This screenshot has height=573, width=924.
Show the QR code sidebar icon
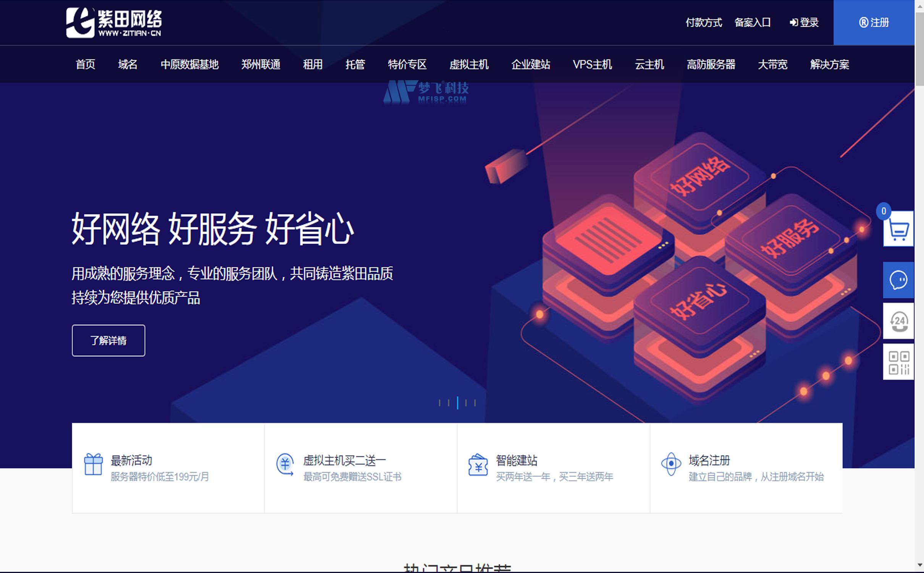(x=898, y=362)
